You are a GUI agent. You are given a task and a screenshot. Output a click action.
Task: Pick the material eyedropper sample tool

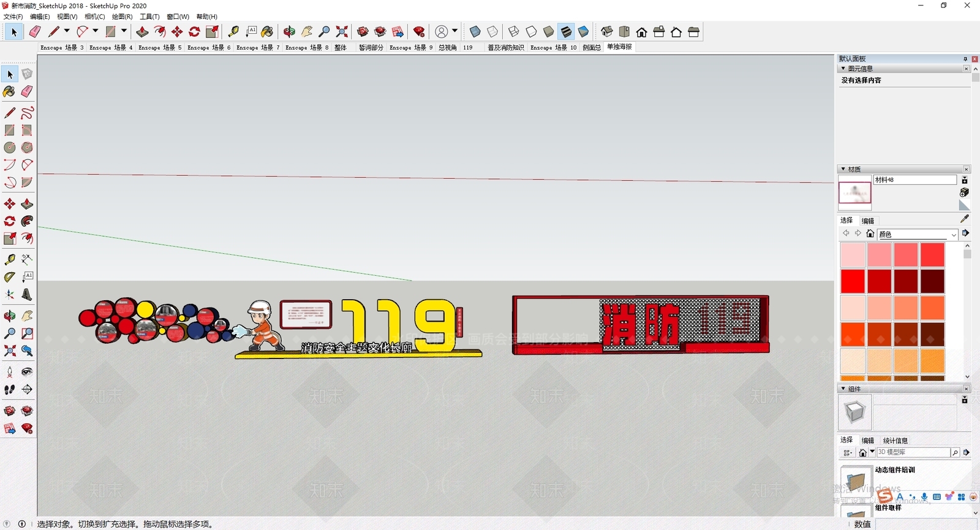tap(965, 219)
